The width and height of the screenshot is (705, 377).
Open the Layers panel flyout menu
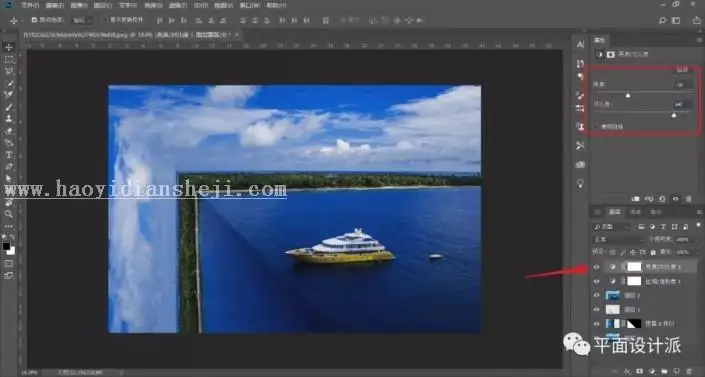[699, 212]
